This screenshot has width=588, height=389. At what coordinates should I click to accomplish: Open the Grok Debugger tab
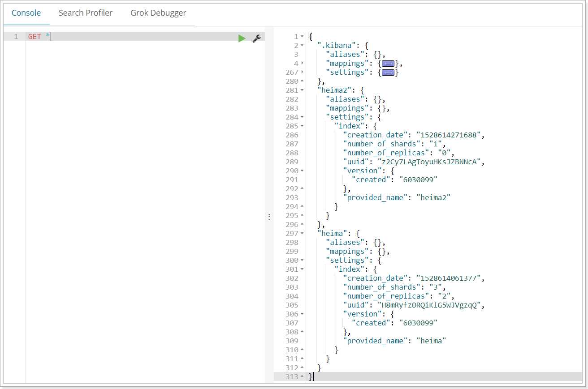158,13
